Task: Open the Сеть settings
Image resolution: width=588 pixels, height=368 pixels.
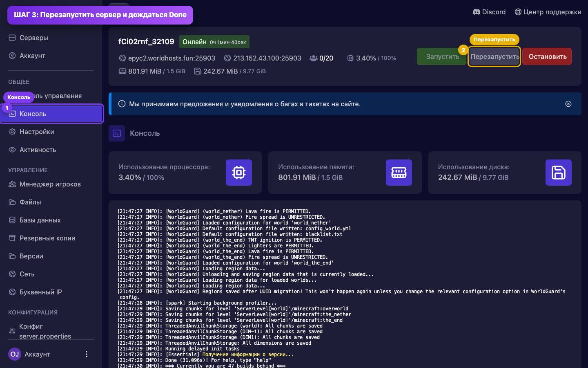Action: click(51, 274)
